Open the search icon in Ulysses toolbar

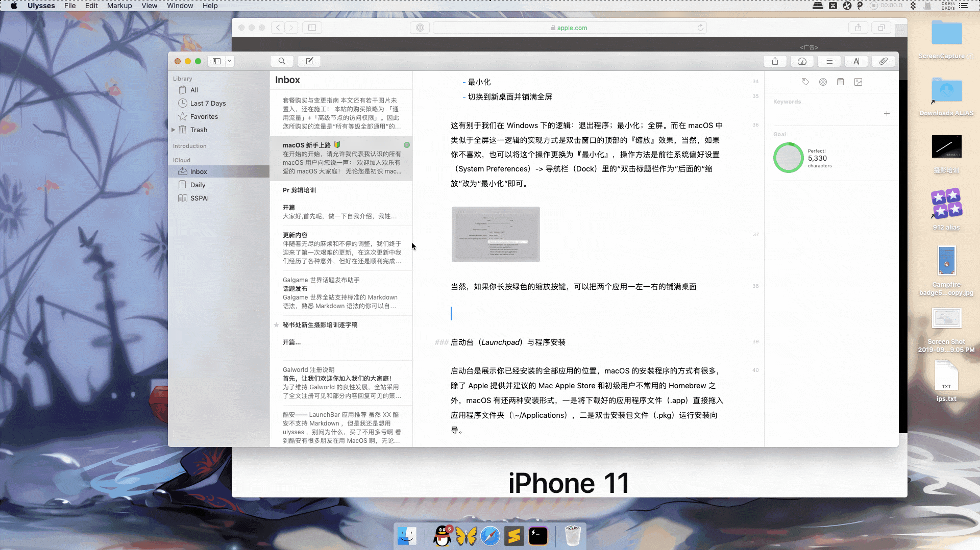pyautogui.click(x=282, y=61)
